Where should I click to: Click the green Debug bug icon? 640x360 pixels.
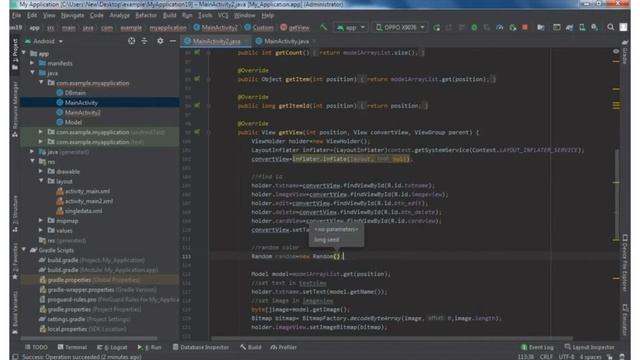click(x=474, y=27)
